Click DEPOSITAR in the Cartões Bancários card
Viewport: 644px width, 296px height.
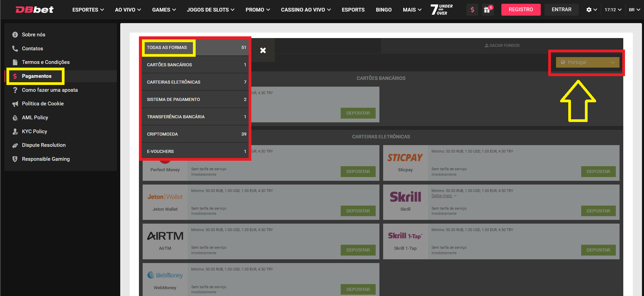[x=358, y=113]
